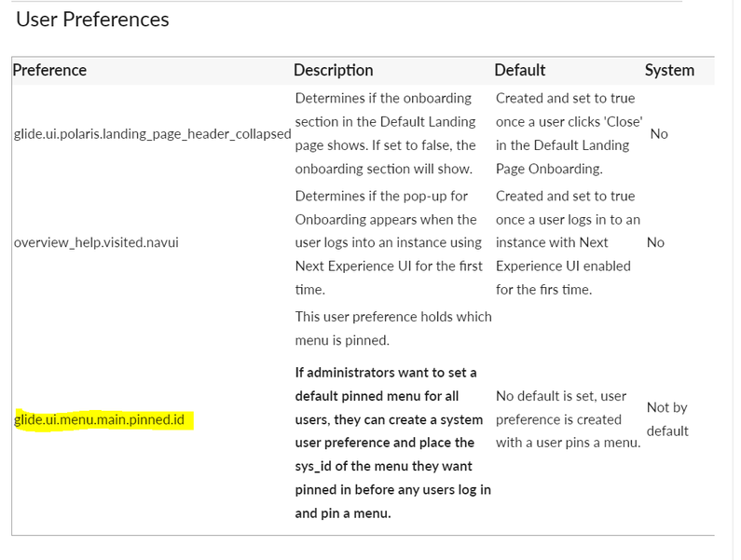Click the User Preferences heading
This screenshot has height=560, width=741.
[92, 20]
